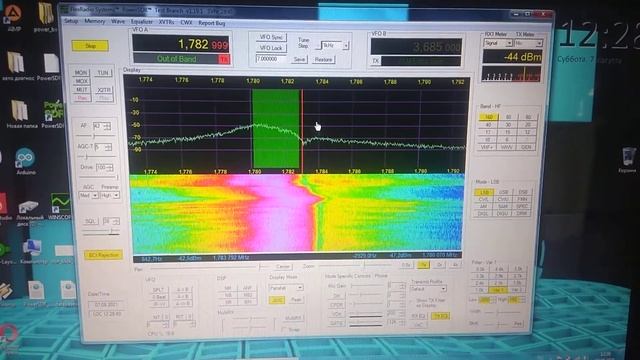The image size is (640, 360).
Task: Click the Zoom slider
Action: click(357, 266)
